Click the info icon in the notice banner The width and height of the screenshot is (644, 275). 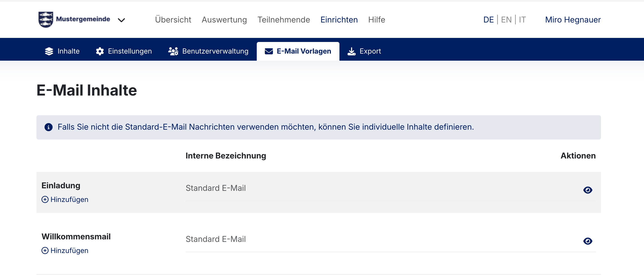pyautogui.click(x=49, y=127)
